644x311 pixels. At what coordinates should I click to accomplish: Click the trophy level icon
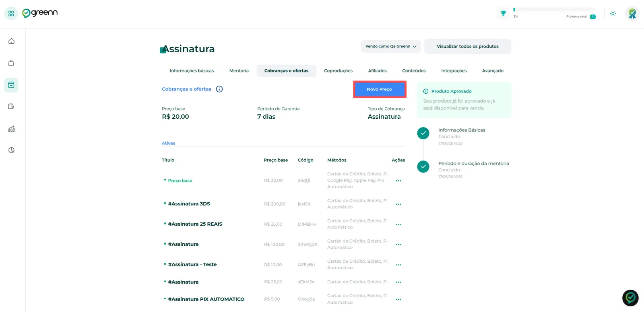[x=503, y=13]
